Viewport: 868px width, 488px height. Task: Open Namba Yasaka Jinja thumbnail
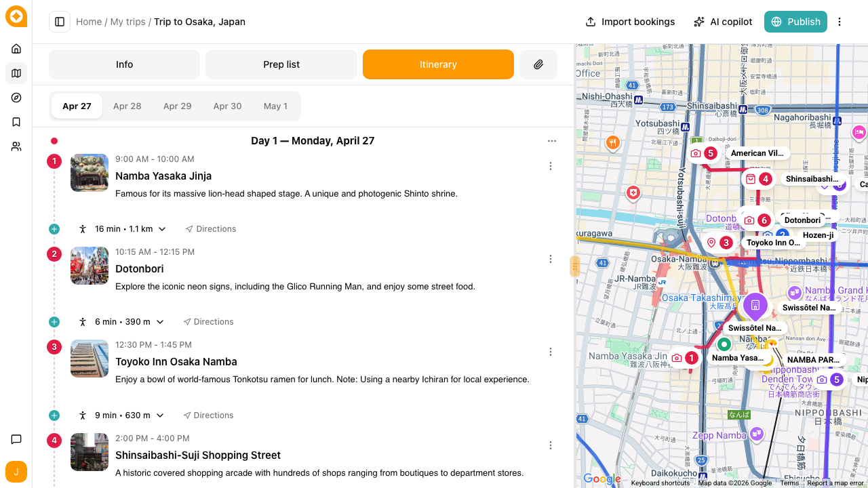[x=90, y=173]
